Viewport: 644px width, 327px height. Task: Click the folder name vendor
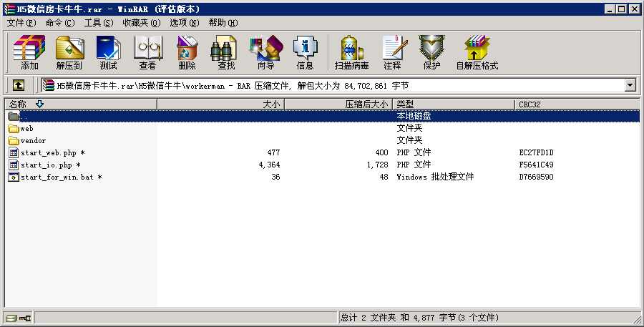(33, 140)
